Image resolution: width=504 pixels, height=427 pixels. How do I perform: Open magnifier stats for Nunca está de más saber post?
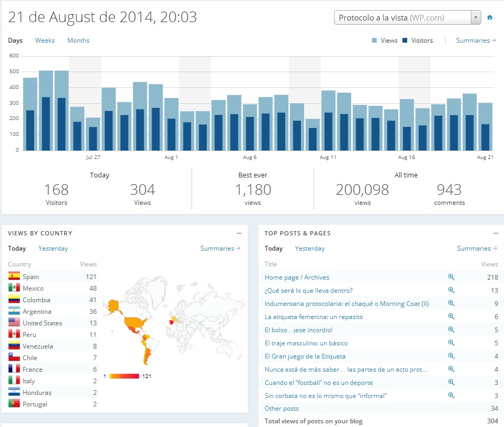click(451, 369)
